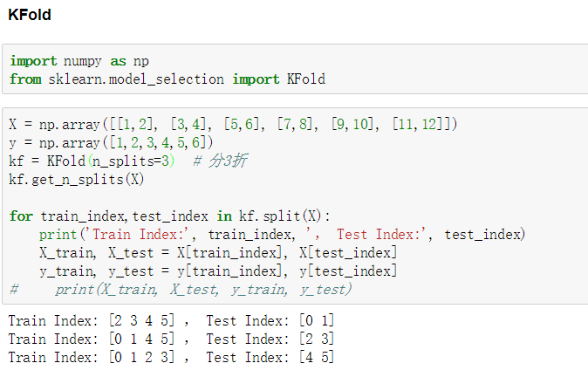588x377 pixels.
Task: Click the KFold(n_splits=3) assignment line
Action: tap(92, 161)
